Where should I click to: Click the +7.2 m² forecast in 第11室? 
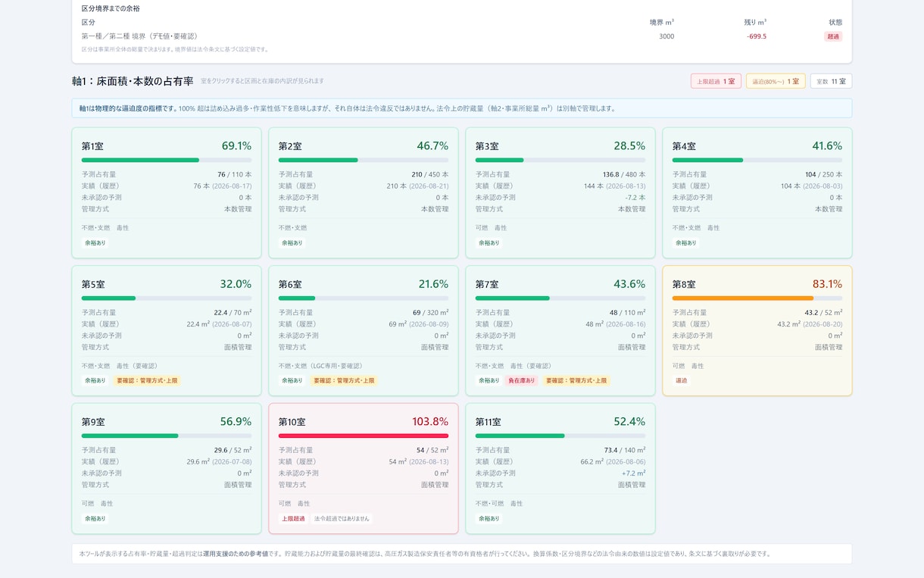click(x=633, y=473)
